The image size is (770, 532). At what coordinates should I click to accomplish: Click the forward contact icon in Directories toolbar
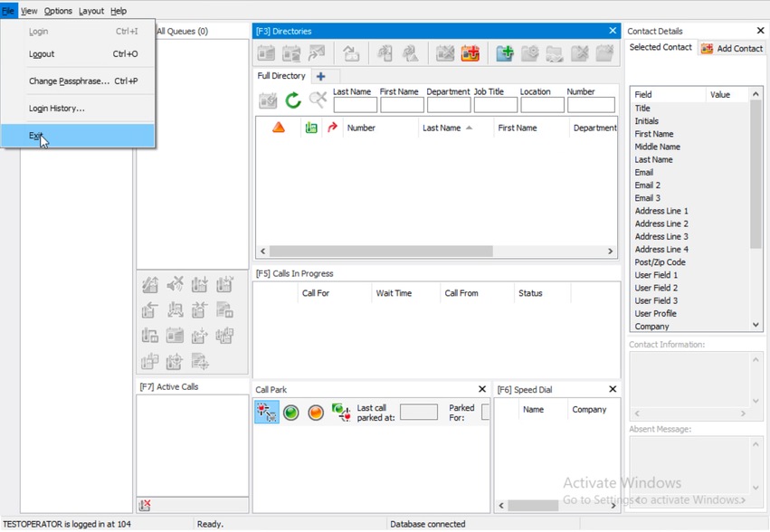(x=317, y=53)
